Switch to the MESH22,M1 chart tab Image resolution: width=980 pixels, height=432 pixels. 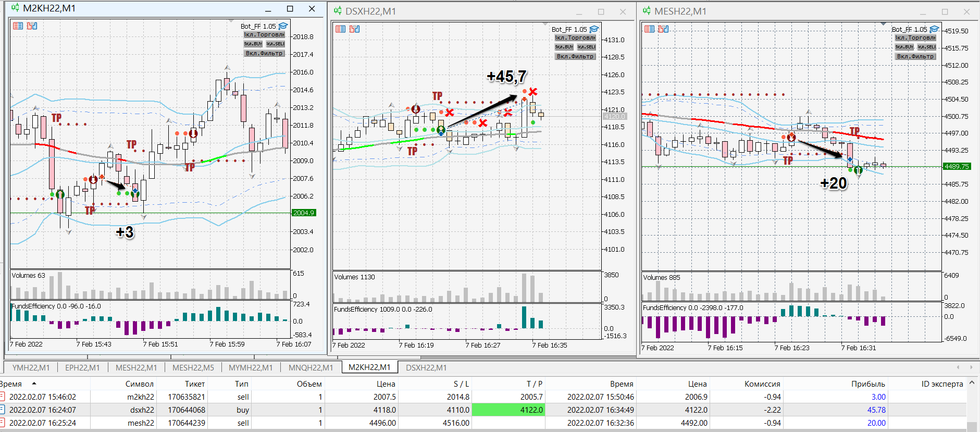point(136,367)
